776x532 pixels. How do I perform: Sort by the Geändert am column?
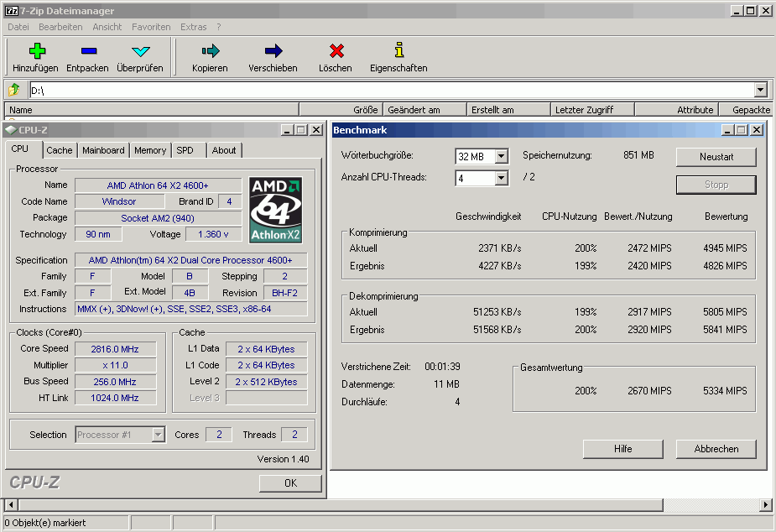point(425,109)
